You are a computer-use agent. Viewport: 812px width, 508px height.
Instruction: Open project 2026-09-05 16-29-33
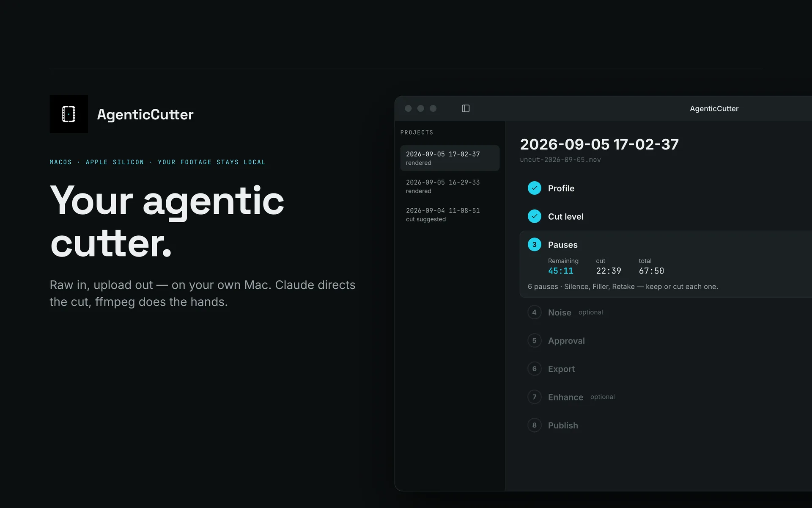[450, 186]
